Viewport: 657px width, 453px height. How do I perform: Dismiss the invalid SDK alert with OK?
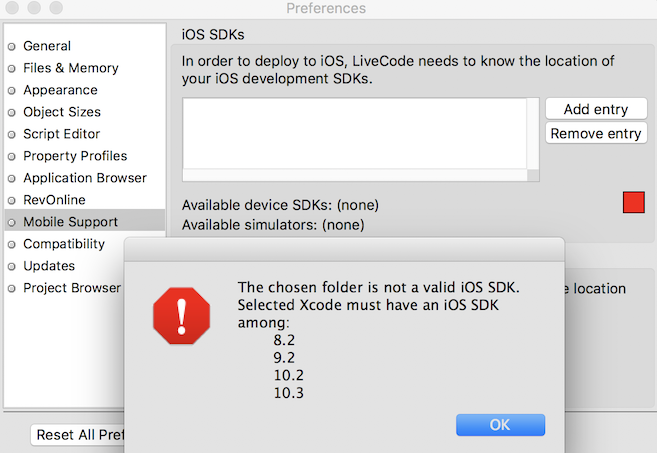point(500,425)
